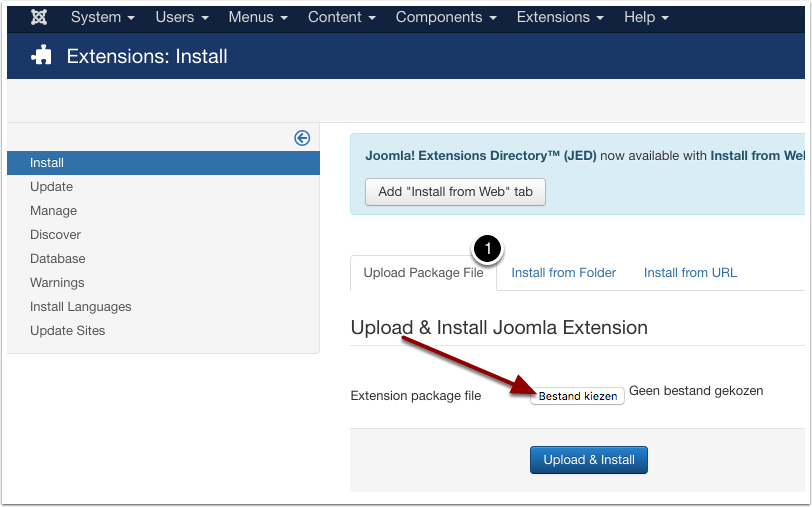Viewport: 812px width, 507px height.
Task: Click the 'Extension package file' label
Action: click(x=416, y=396)
